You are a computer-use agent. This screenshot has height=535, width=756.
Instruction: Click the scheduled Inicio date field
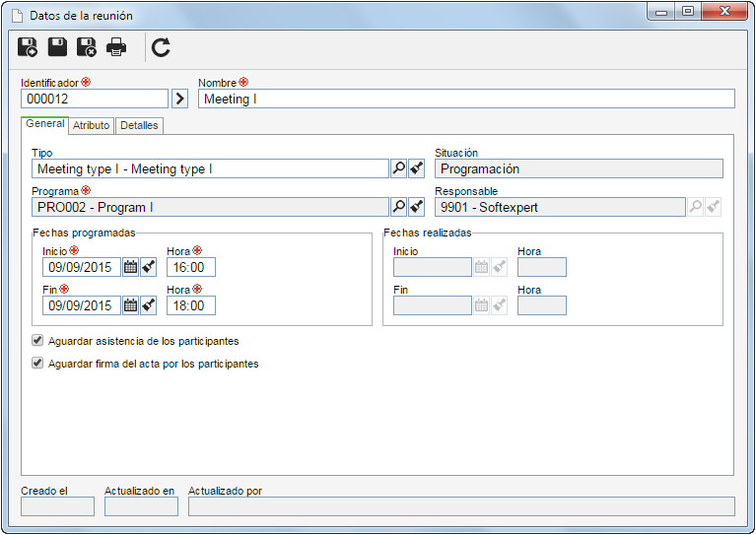pos(82,267)
